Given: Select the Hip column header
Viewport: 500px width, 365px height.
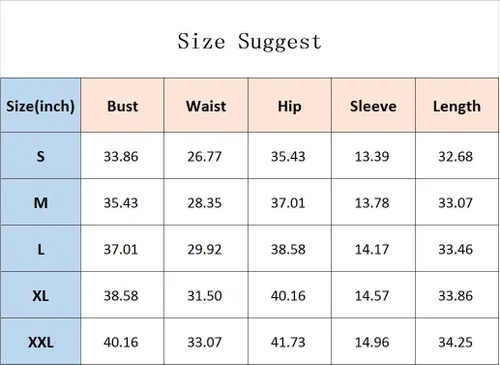Looking at the screenshot, I should [x=290, y=106].
